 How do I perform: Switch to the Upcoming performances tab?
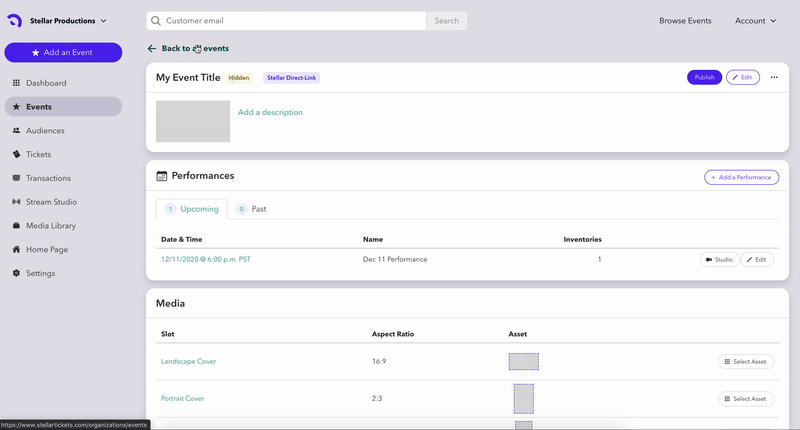[x=192, y=209]
